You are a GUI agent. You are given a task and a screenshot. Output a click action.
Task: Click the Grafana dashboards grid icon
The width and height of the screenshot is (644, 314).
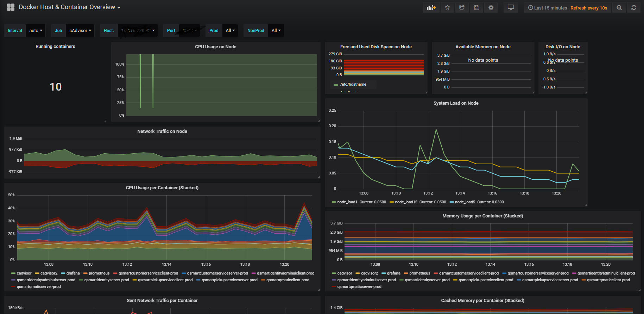click(11, 7)
